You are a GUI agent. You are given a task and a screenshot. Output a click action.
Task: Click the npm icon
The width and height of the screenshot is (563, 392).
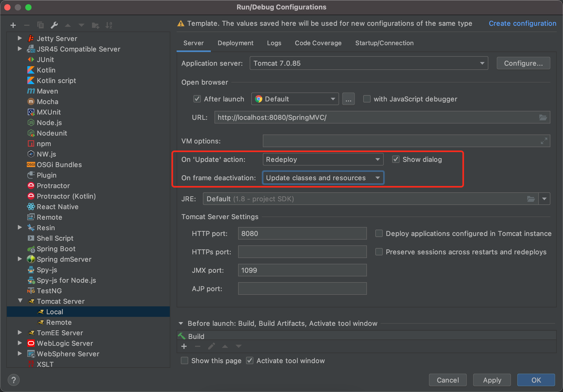31,144
